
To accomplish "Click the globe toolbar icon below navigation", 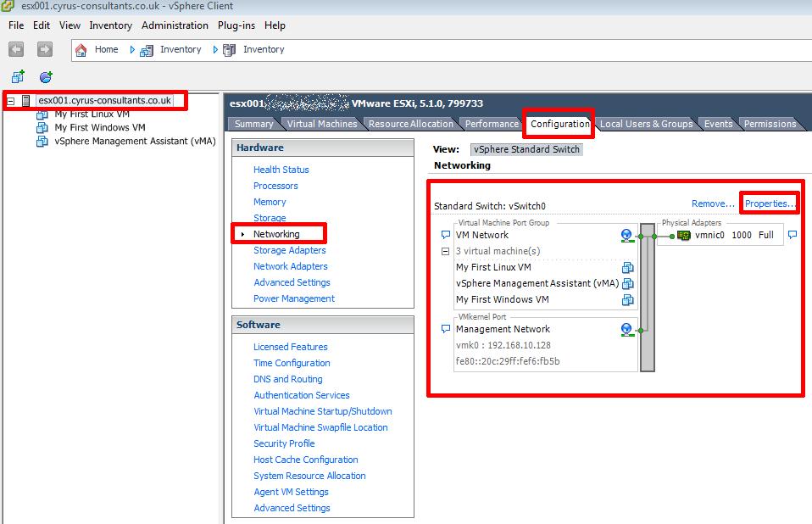I will tap(46, 76).
